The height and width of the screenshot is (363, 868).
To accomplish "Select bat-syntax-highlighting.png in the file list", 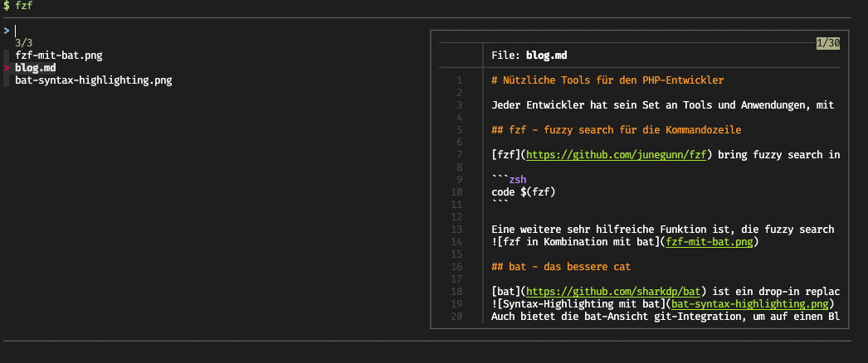I will [x=94, y=80].
